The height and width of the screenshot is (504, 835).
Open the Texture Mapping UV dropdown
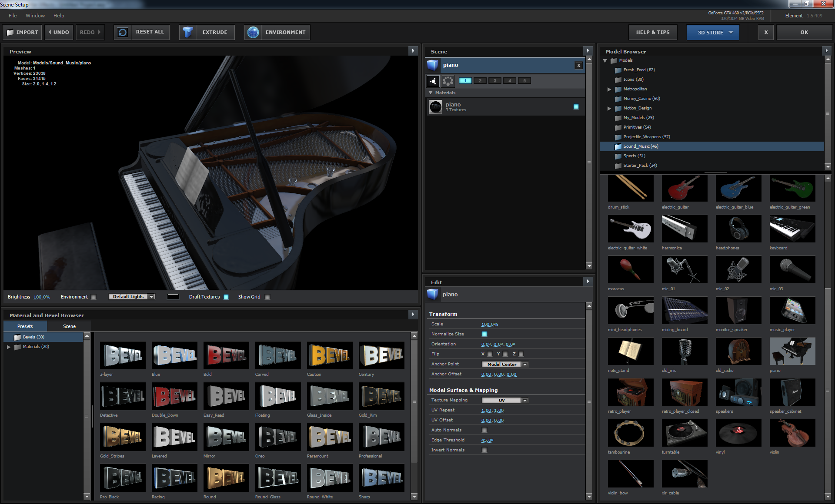(524, 400)
